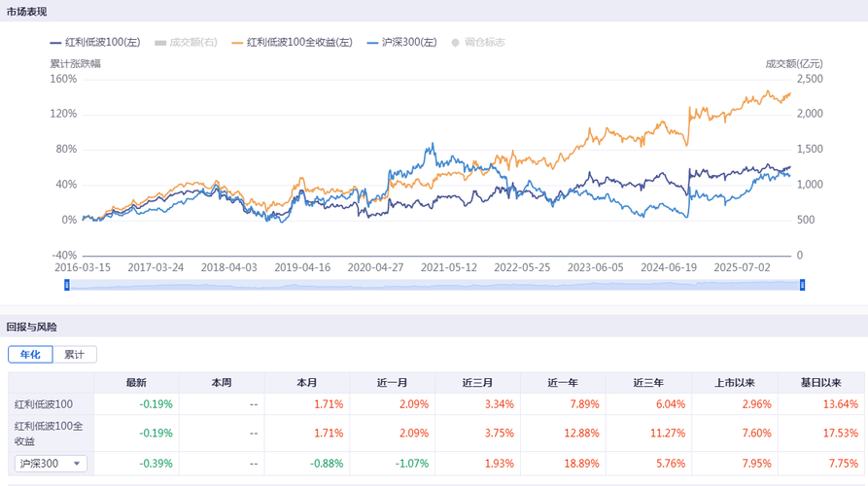The height and width of the screenshot is (486, 868).
Task: Click the 市场表现 section heading
Action: 27,12
